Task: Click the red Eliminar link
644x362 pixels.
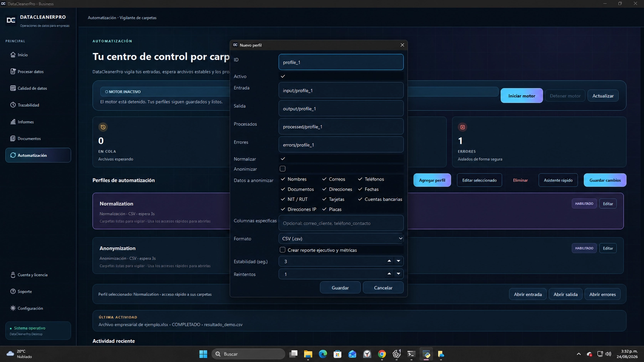Action: (x=520, y=180)
